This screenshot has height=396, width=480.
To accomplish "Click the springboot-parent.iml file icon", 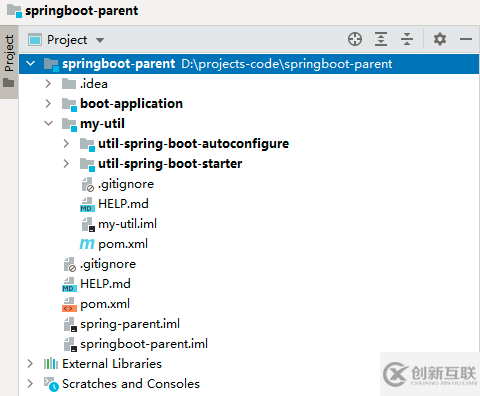I will (x=70, y=344).
